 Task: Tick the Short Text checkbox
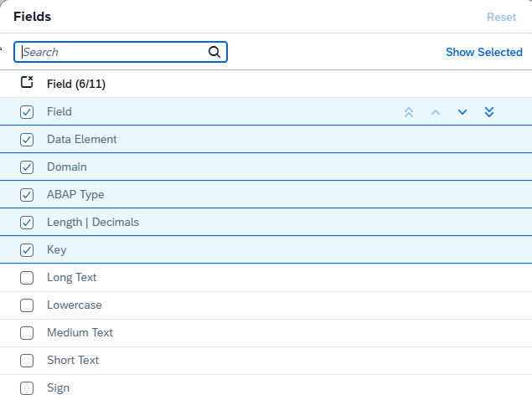pyautogui.click(x=27, y=361)
